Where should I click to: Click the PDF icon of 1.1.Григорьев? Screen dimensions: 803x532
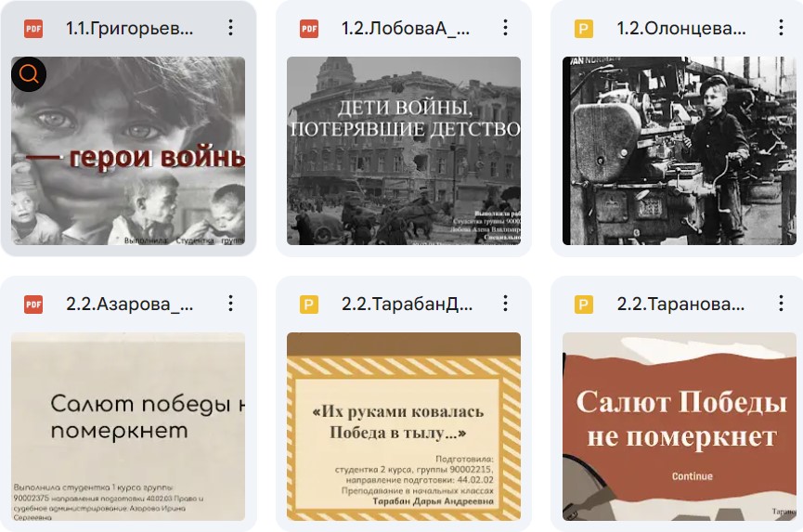(x=33, y=29)
